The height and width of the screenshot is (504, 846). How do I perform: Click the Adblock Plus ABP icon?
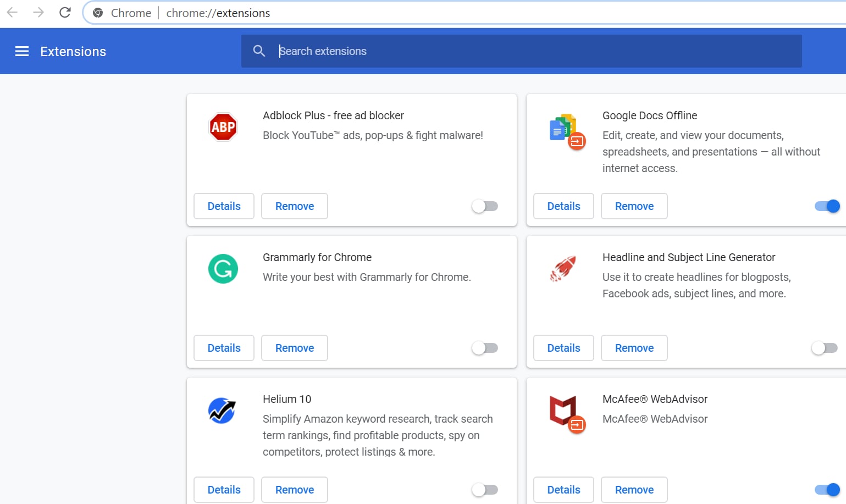[x=223, y=127]
